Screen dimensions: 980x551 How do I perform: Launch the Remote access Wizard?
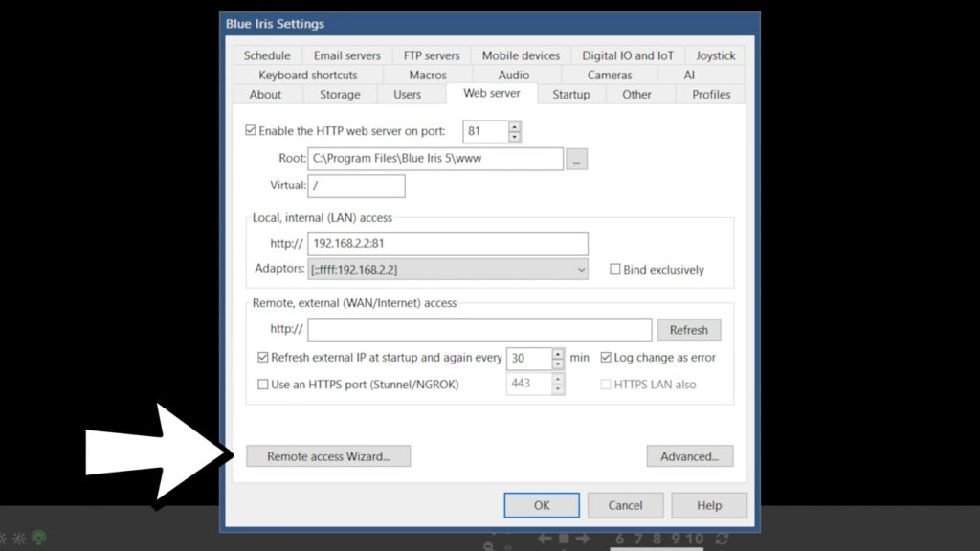point(328,455)
